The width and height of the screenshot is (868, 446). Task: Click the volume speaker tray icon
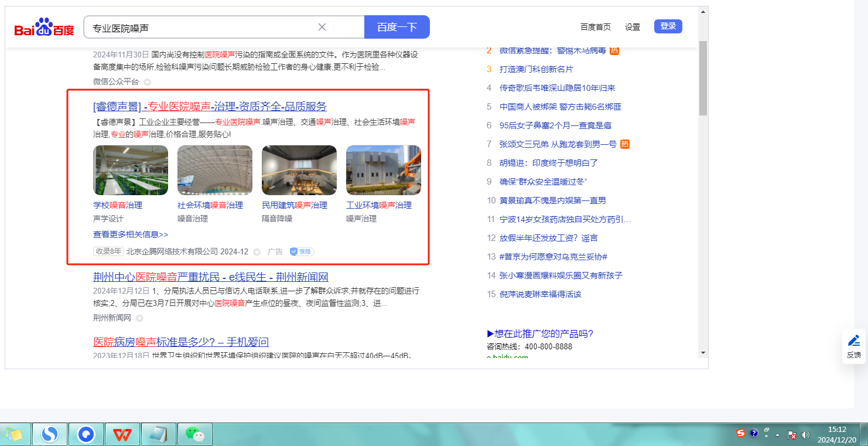coord(805,435)
